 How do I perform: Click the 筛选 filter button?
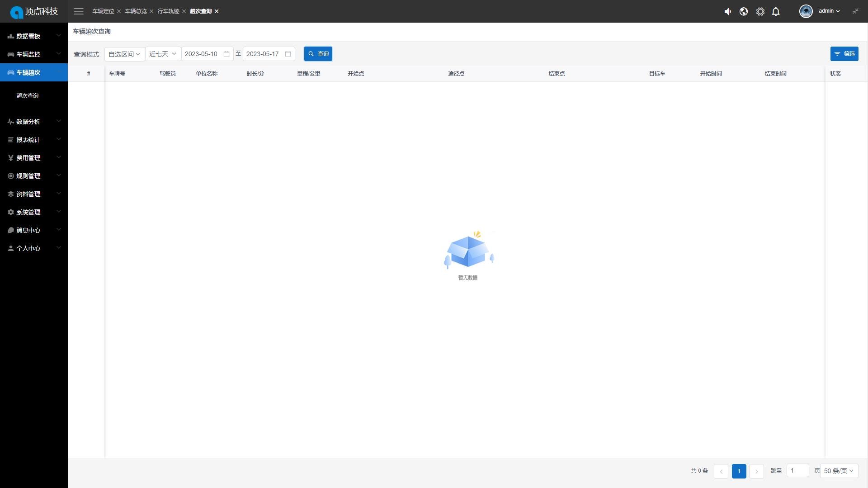pyautogui.click(x=844, y=54)
